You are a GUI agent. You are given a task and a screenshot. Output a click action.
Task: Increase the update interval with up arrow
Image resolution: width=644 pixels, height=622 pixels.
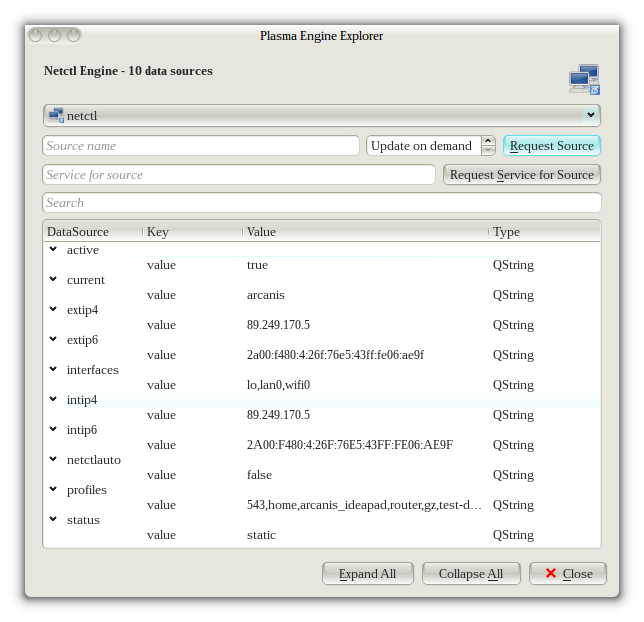coord(488,141)
